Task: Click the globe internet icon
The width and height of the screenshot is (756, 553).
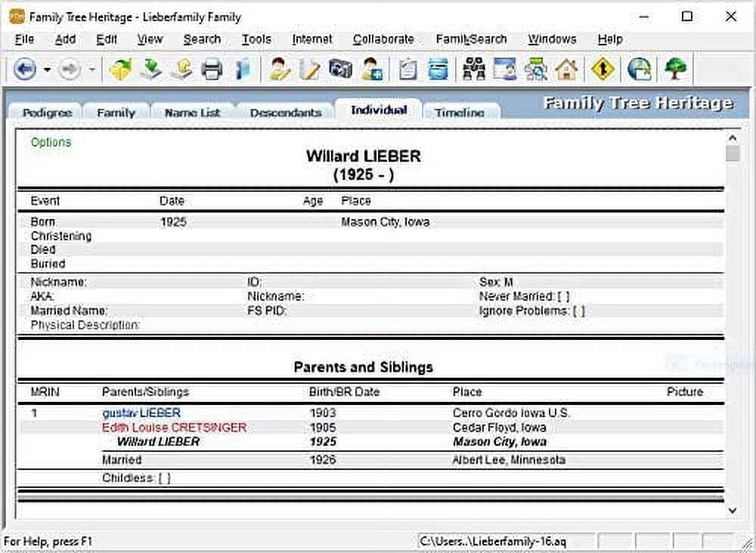Action: pyautogui.click(x=639, y=70)
